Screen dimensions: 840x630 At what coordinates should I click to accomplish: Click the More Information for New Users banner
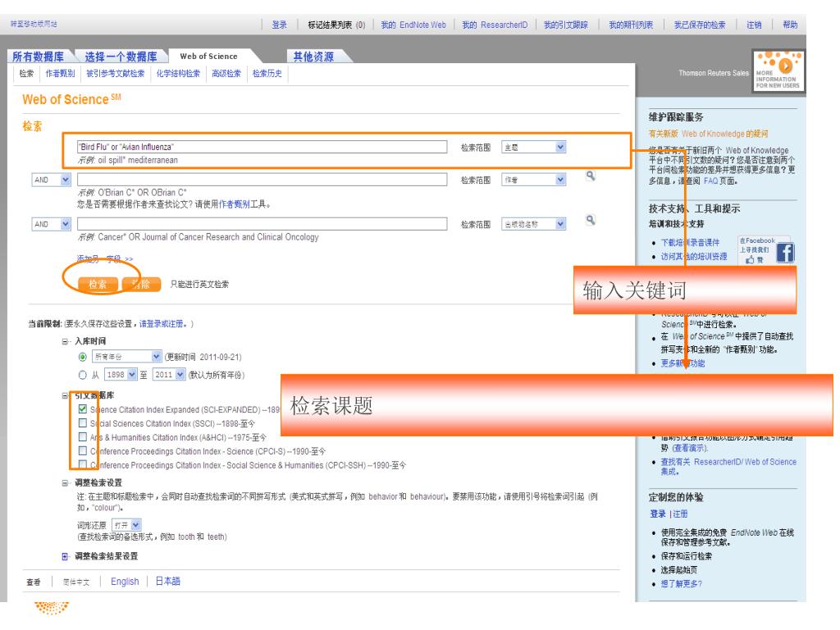(778, 71)
